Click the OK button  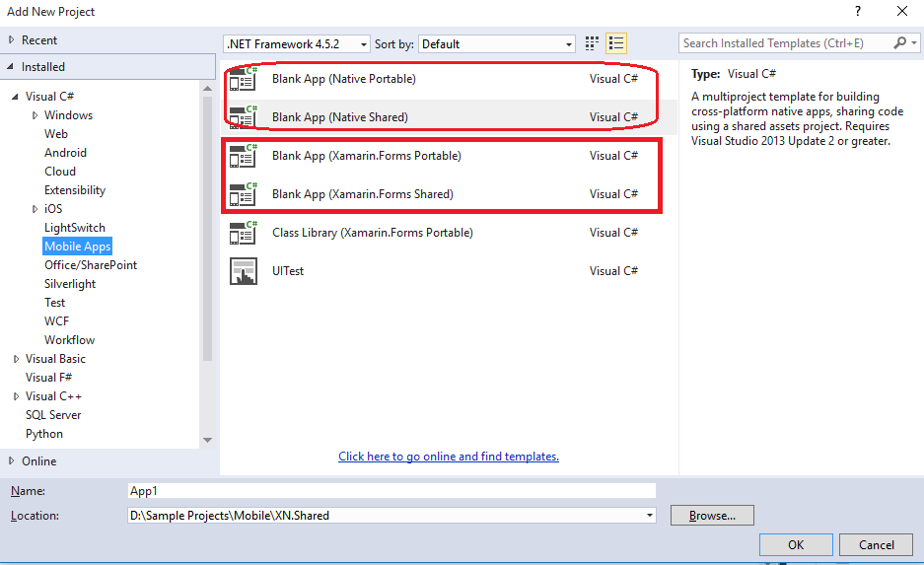pos(796,545)
